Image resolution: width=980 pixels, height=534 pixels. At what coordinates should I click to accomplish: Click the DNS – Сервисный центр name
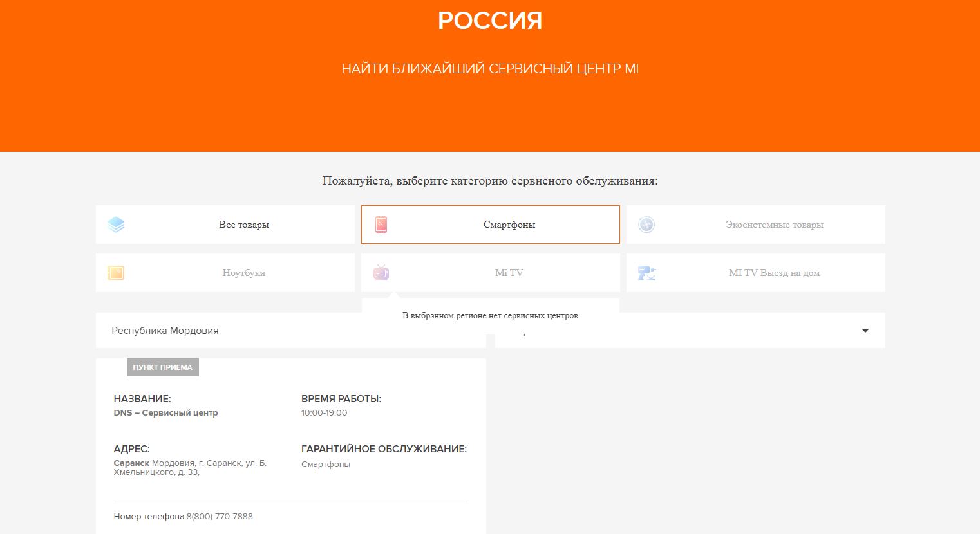166,413
